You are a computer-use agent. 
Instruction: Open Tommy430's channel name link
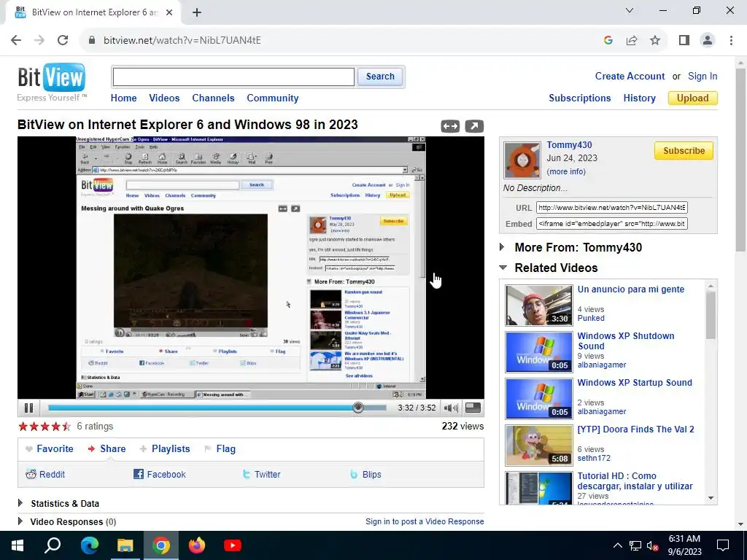(569, 145)
